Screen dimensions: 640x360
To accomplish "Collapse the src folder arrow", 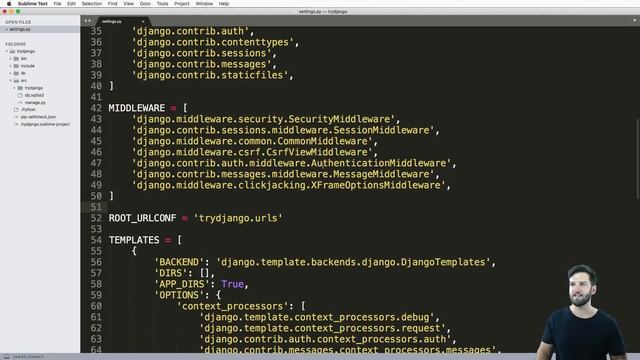I will tap(11, 80).
